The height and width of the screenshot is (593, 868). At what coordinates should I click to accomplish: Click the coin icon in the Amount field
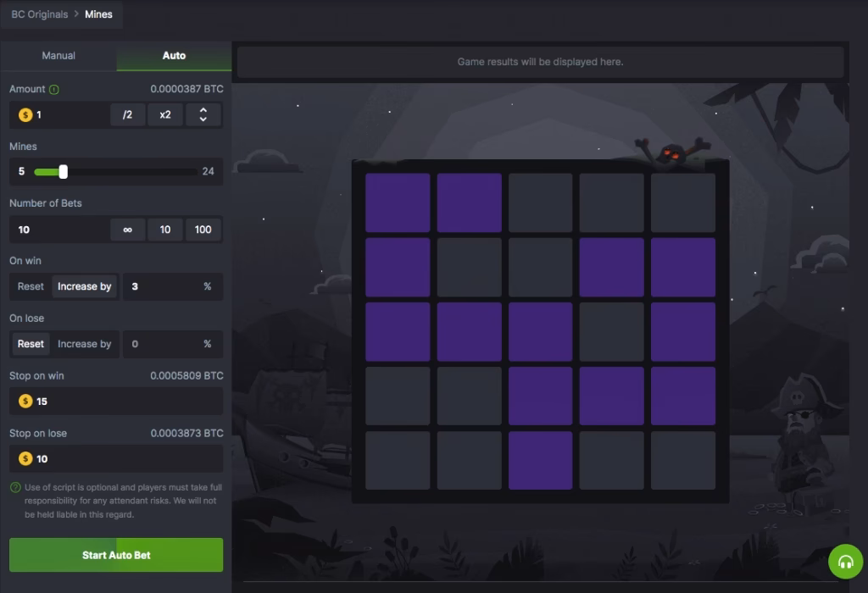(25, 114)
